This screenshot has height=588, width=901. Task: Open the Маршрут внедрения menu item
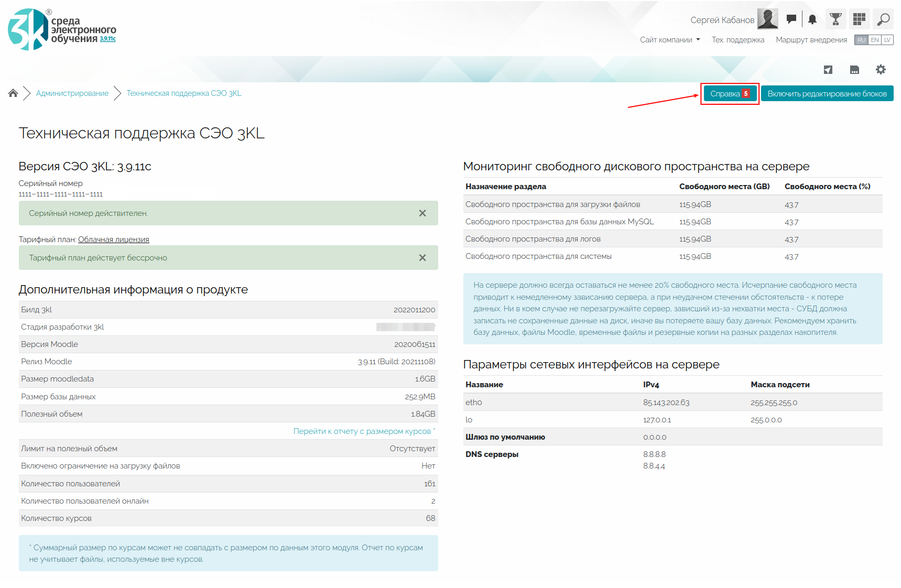[811, 40]
